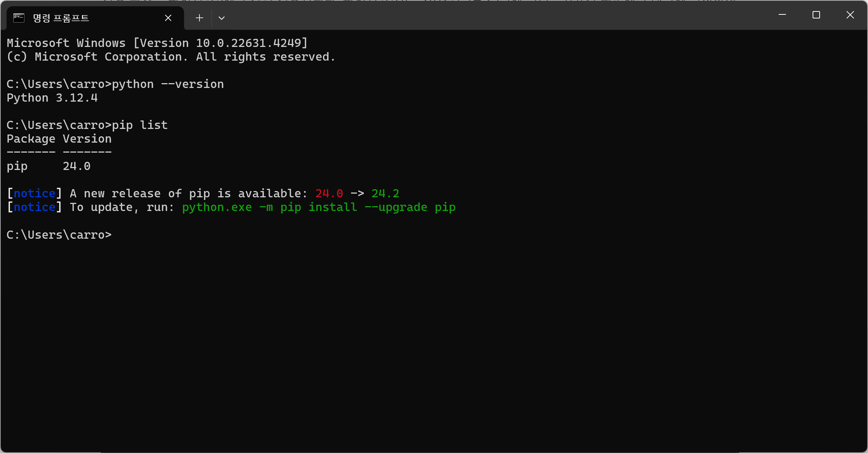Close the 명령 프롬프트 tab
Screen dimensions: 868x453
coord(168,18)
